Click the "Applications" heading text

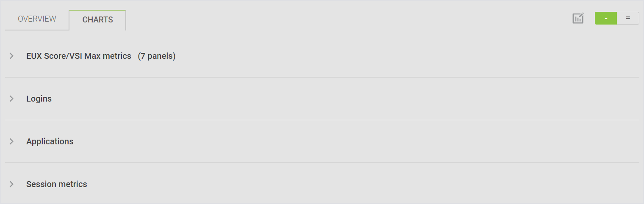[50, 141]
